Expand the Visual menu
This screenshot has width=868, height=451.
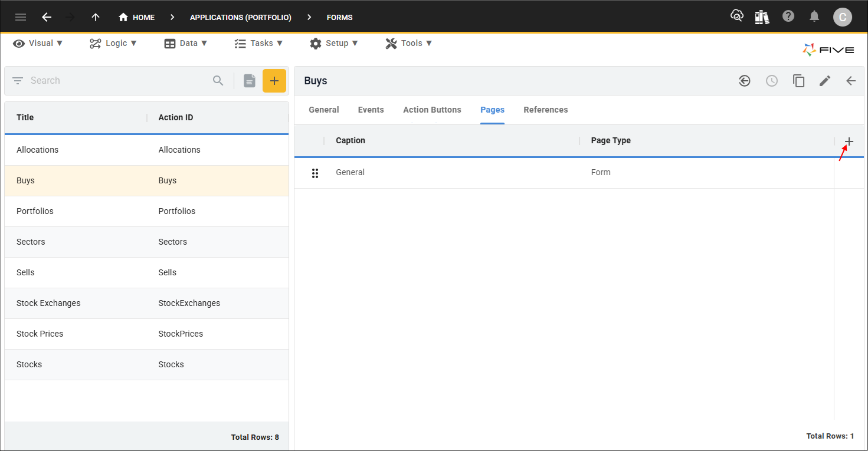(38, 43)
